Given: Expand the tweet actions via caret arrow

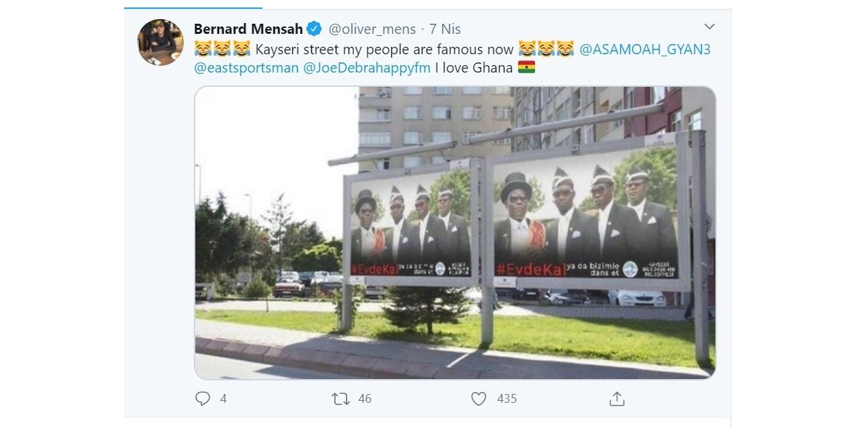Looking at the screenshot, I should (x=709, y=26).
